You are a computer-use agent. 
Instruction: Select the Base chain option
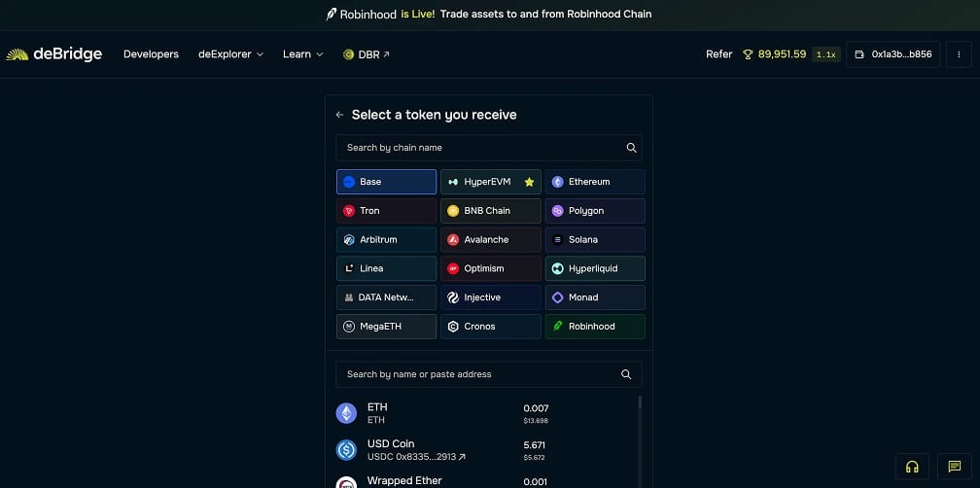(x=386, y=182)
